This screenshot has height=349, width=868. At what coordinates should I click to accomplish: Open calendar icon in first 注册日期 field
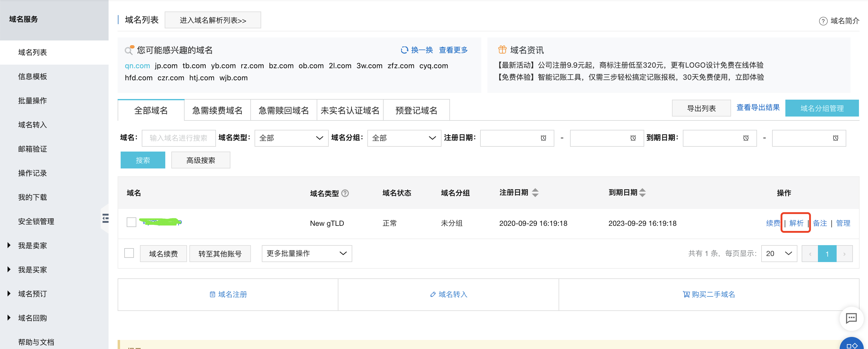(543, 138)
